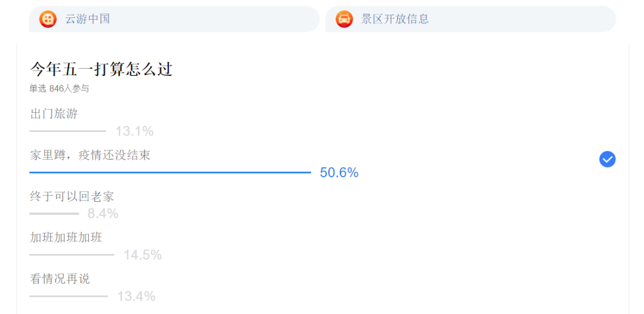Select the 家里蹲，疫情还没结束 option
Viewport: 644px width, 314px height.
pyautogui.click(x=90, y=155)
